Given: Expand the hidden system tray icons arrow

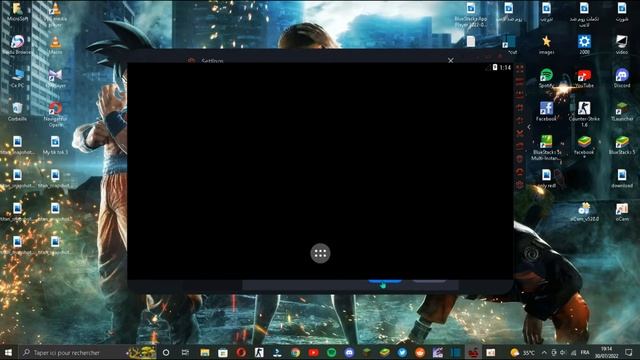Looking at the screenshot, I should click(544, 353).
